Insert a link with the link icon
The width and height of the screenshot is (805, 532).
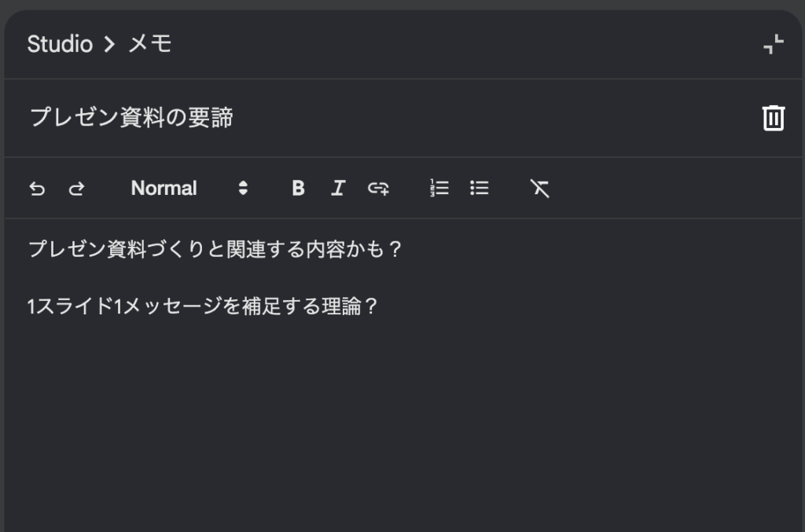[x=378, y=189]
